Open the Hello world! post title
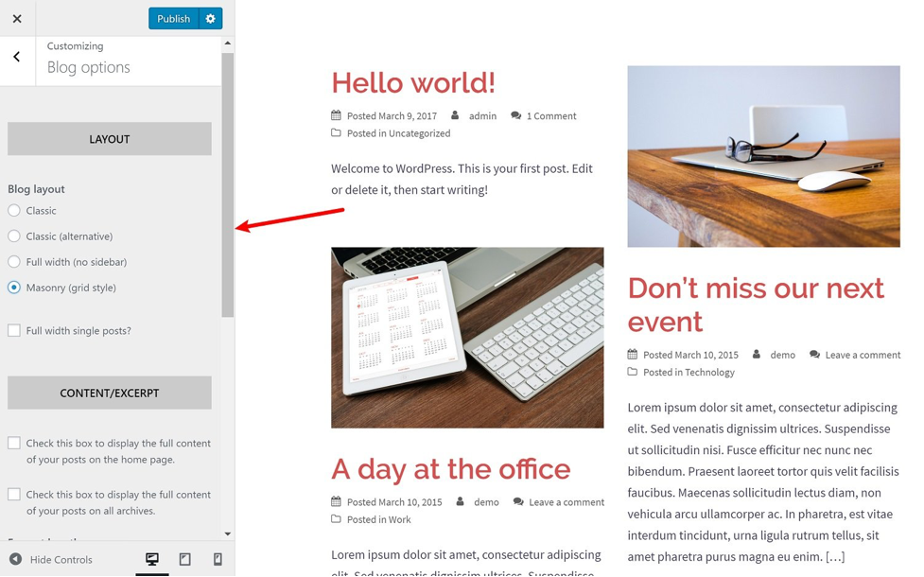The height and width of the screenshot is (577, 924). point(413,82)
